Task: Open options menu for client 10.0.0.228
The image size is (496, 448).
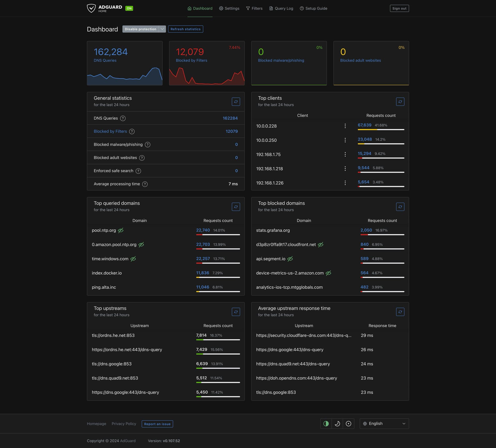Action: (x=345, y=126)
